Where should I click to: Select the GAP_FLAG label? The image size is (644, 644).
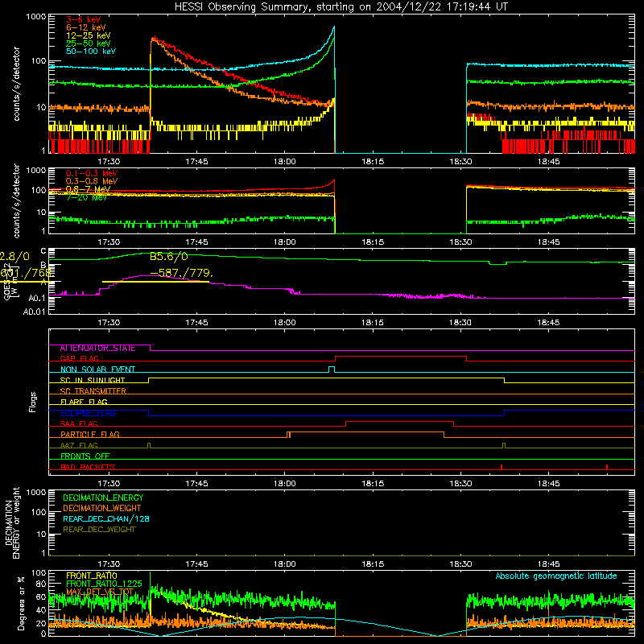(x=79, y=358)
